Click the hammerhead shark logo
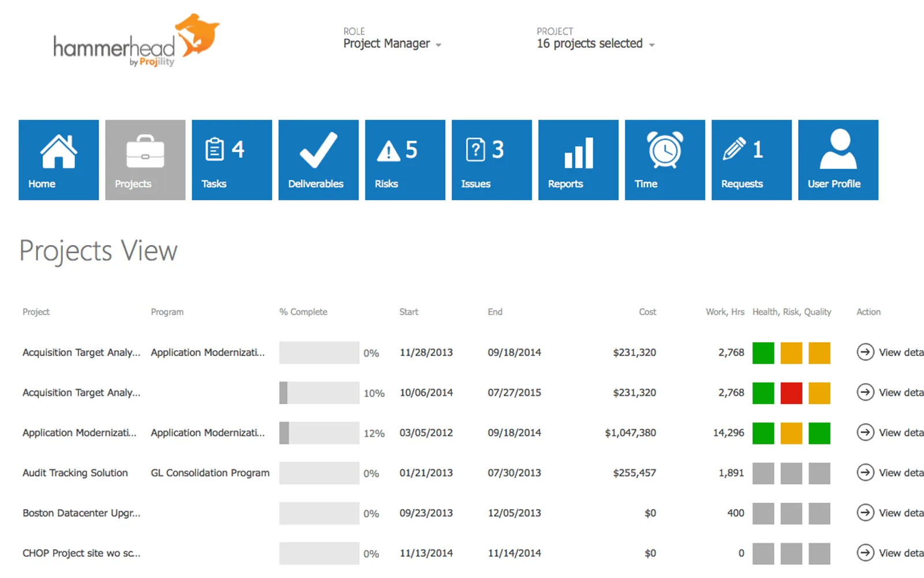Viewport: 924px width, 578px height. click(x=136, y=40)
